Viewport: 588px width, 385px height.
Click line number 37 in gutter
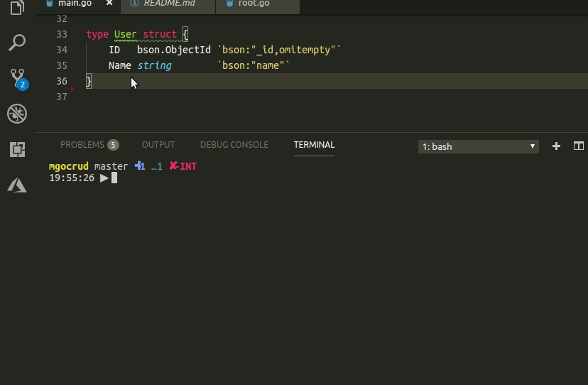[62, 97]
